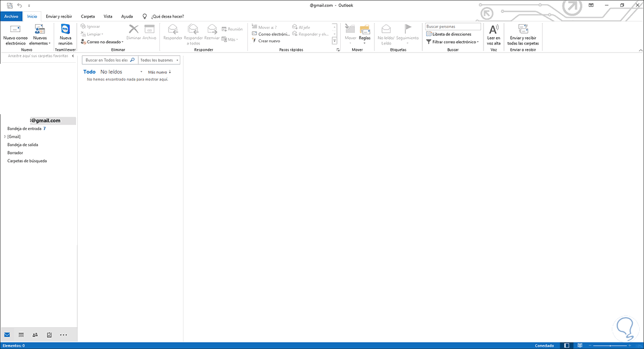
Task: Open the Mover dropdown
Action: [350, 35]
